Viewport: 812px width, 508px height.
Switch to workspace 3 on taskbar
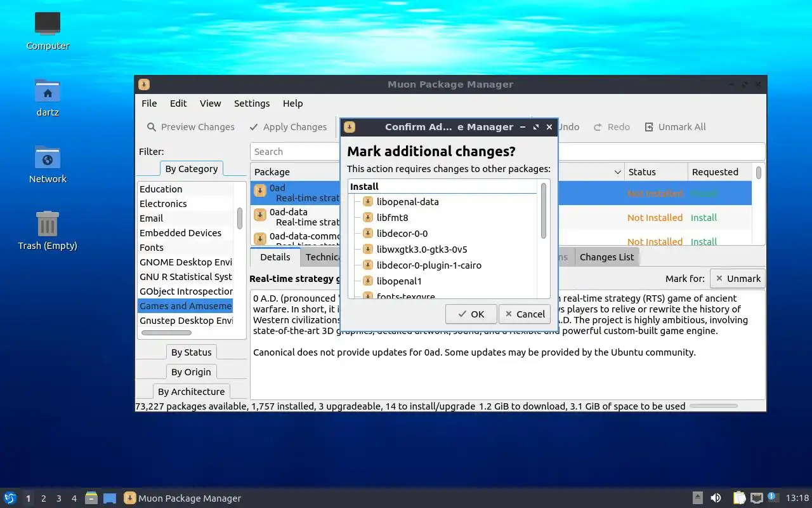pos(58,498)
